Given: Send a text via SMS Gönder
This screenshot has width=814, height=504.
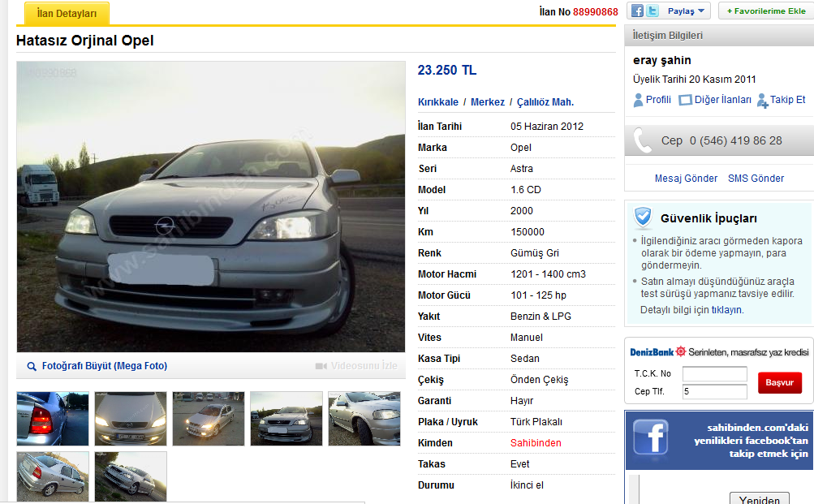Looking at the screenshot, I should click(756, 179).
